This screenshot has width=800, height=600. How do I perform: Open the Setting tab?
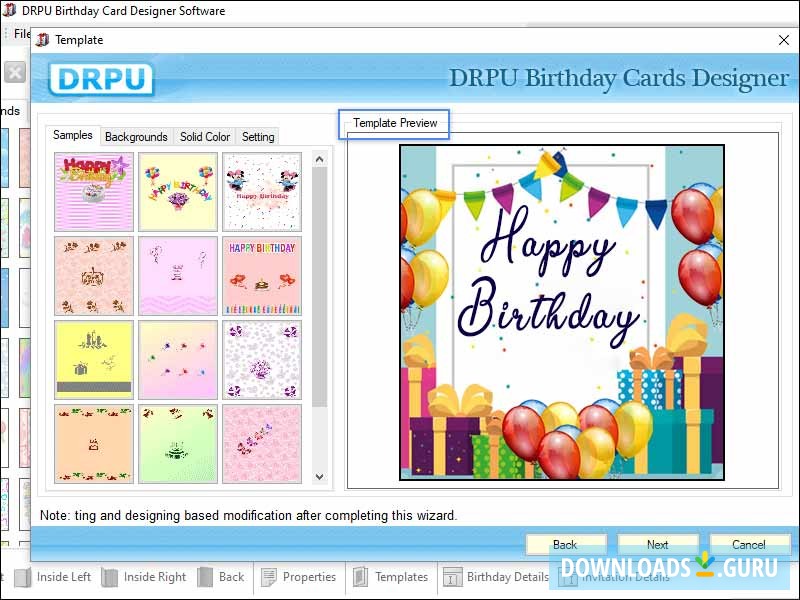coord(257,137)
